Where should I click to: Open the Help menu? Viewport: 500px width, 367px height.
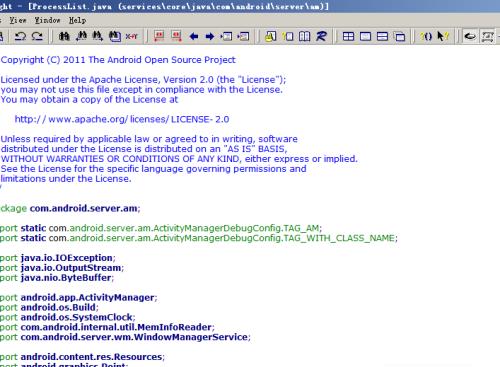click(77, 20)
